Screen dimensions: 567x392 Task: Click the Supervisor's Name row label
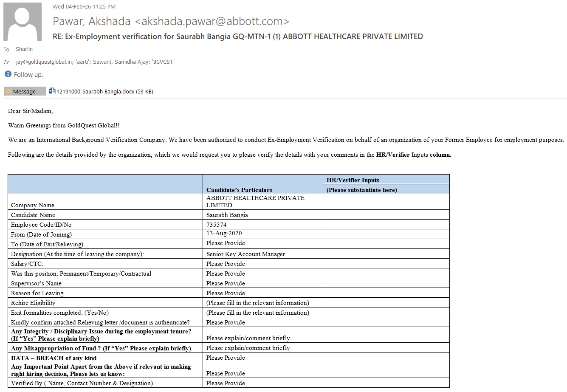click(36, 283)
